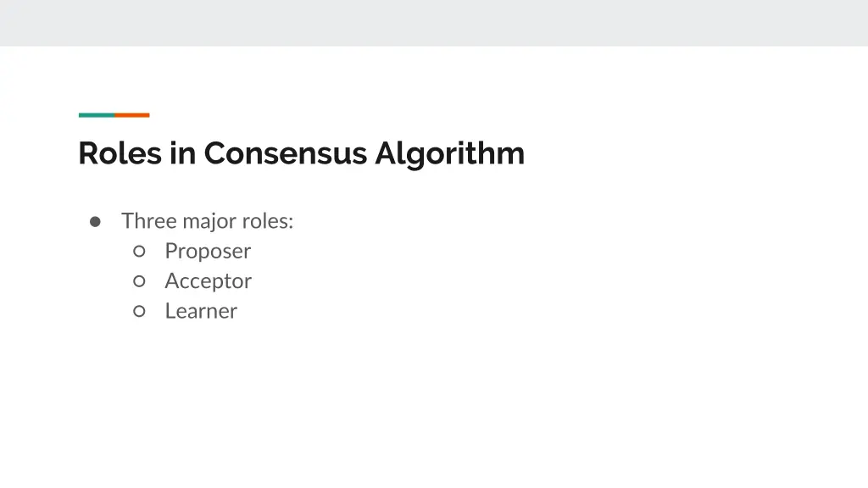Place cursor after the colon in Three major roles:
This screenshot has height=488, width=868.
click(295, 221)
